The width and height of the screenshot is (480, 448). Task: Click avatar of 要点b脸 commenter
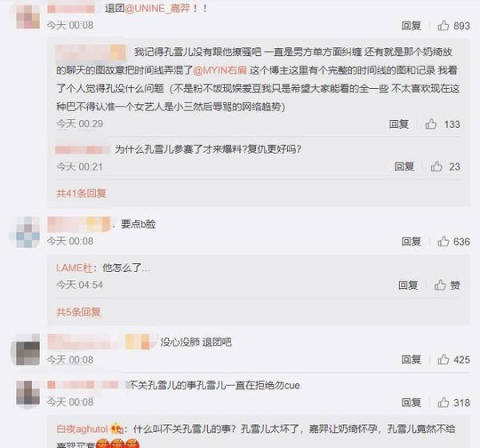tap(28, 232)
